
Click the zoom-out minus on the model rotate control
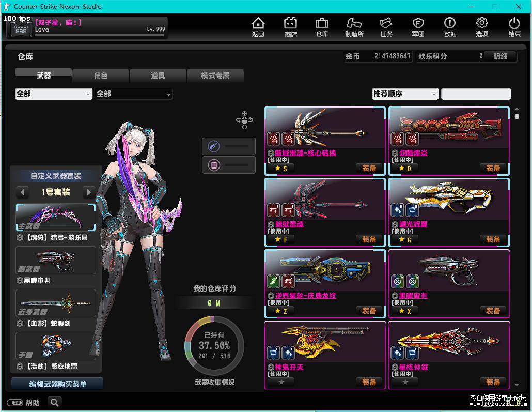pyautogui.click(x=244, y=127)
